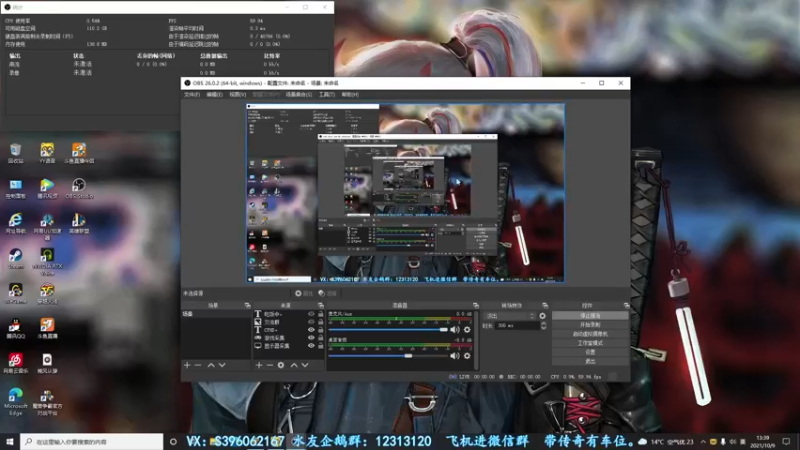This screenshot has height=450, width=800.
Task: Open the 网易云音乐 desktop shortcut
Action: tap(15, 363)
